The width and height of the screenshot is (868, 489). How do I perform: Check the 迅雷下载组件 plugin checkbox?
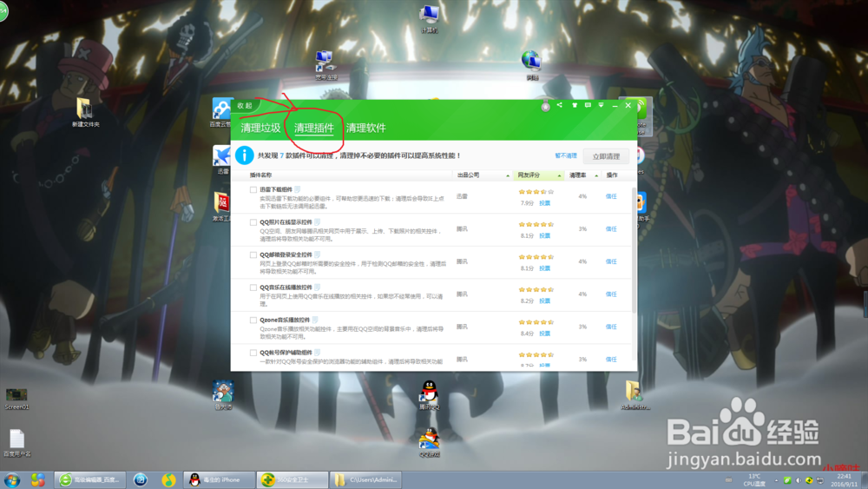pyautogui.click(x=253, y=189)
